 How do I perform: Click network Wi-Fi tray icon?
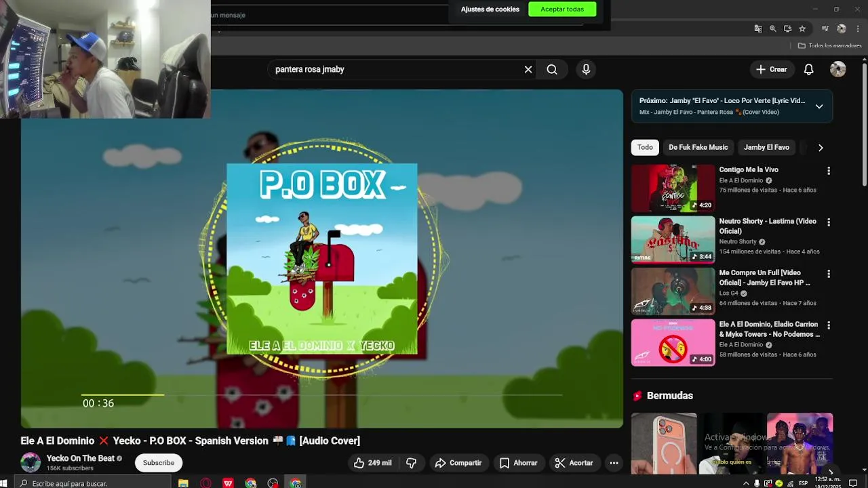(x=790, y=483)
